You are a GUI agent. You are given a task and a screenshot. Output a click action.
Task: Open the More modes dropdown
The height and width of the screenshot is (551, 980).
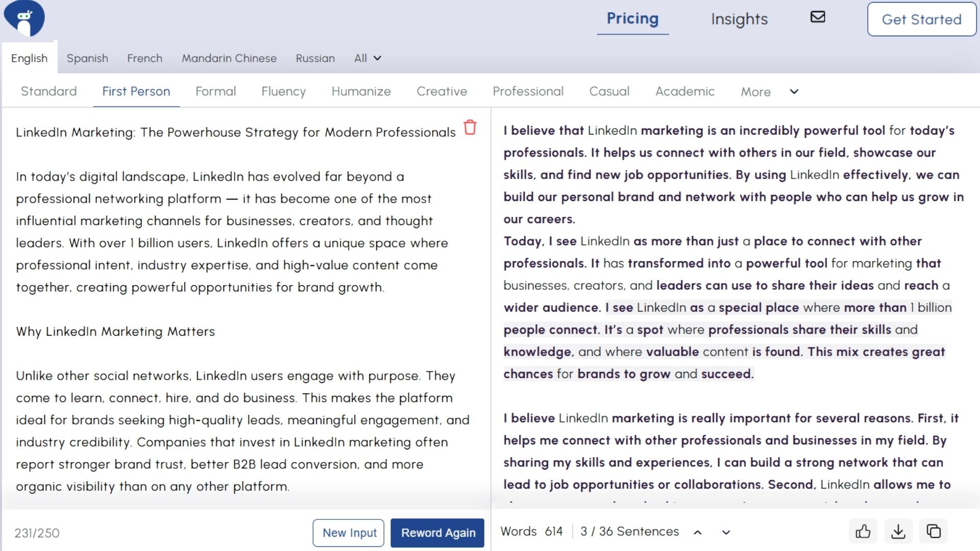point(755,92)
